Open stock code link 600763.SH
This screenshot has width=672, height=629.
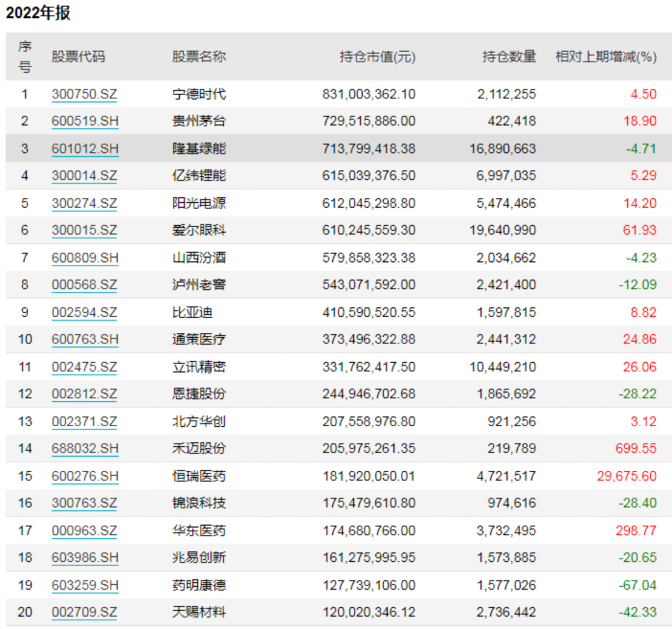coord(85,339)
